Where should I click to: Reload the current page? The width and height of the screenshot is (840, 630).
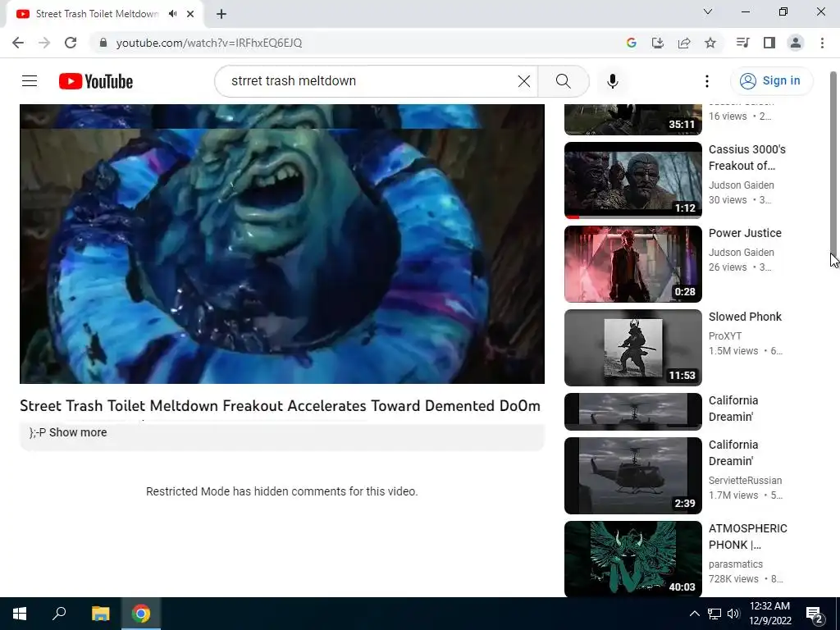[71, 43]
